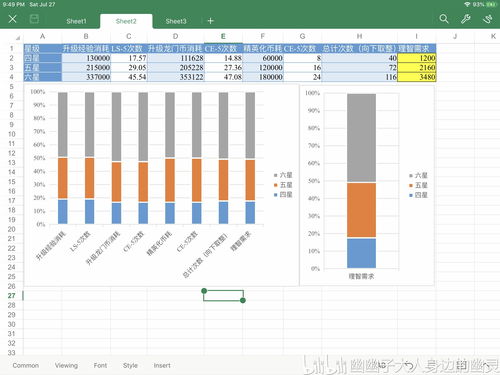Open the Common menu
The image size is (500, 375).
[x=26, y=365]
